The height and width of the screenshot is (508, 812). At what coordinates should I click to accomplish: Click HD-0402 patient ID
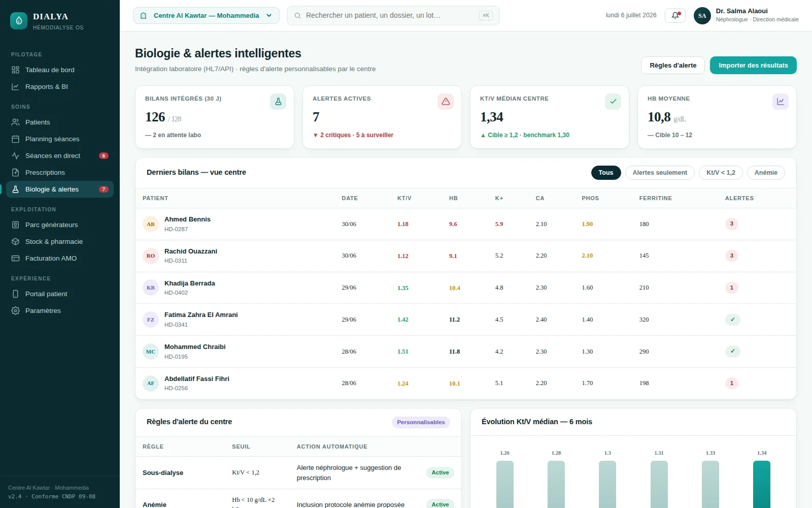176,293
